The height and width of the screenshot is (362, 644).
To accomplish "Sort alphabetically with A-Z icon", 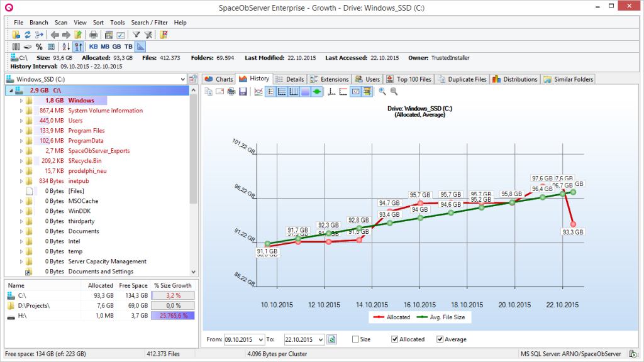I will click(x=65, y=47).
